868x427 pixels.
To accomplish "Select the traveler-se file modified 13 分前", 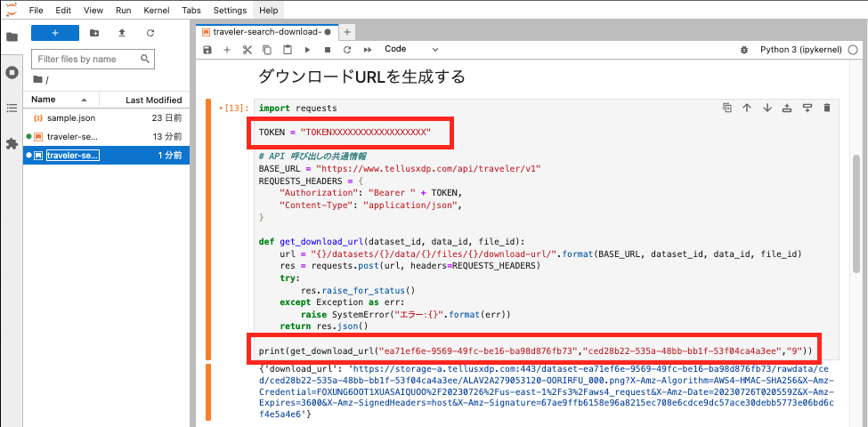I will point(106,137).
